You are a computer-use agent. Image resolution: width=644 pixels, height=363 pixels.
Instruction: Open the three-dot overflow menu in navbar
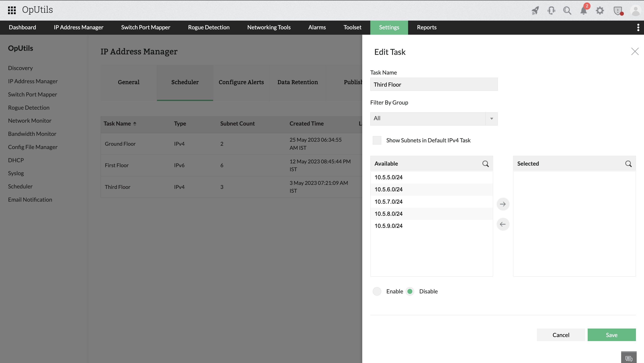(638, 27)
